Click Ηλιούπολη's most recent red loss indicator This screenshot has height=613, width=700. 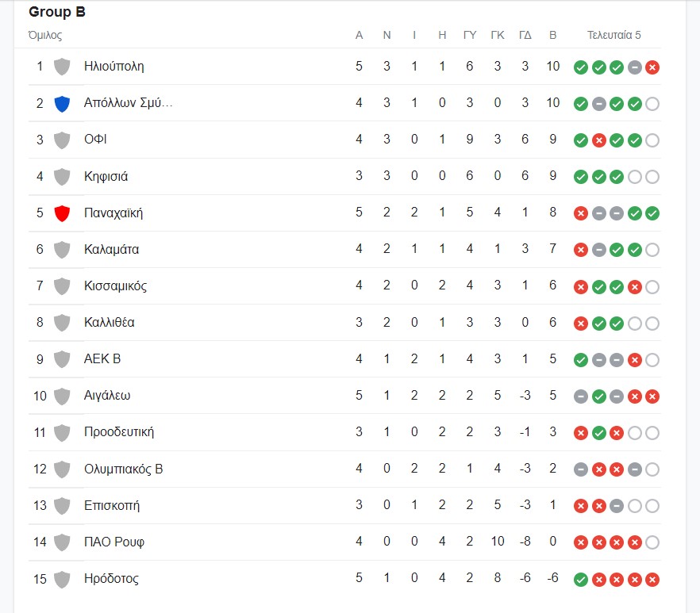[x=652, y=67]
